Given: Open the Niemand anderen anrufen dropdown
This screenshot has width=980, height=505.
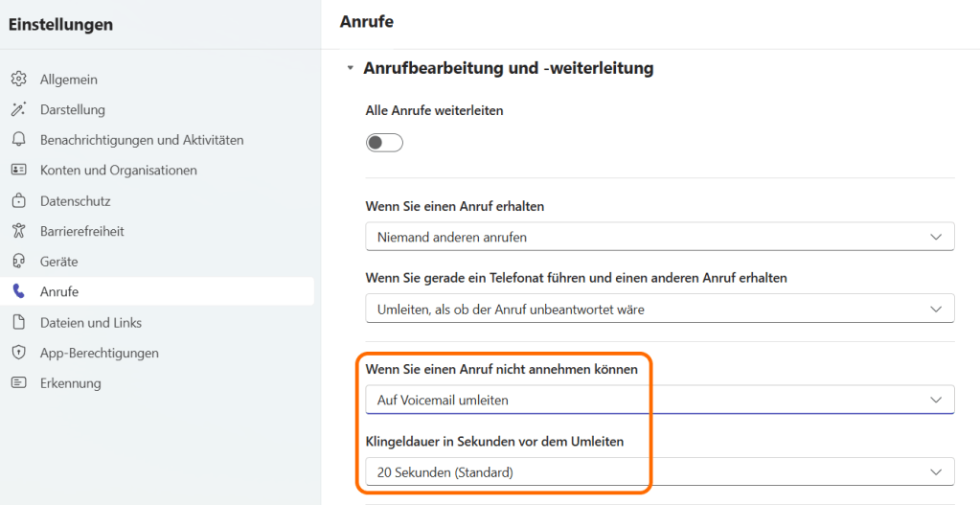Looking at the screenshot, I should [x=659, y=237].
